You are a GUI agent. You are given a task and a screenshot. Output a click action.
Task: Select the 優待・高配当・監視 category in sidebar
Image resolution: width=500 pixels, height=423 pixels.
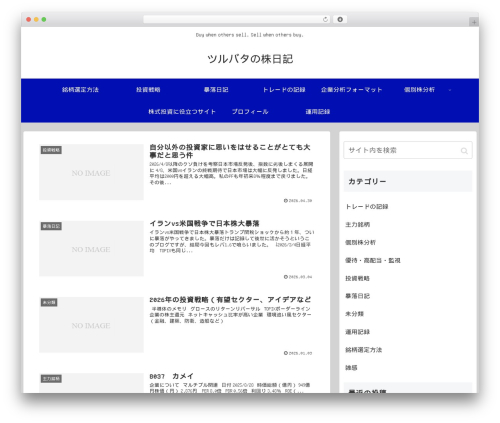coord(373,260)
